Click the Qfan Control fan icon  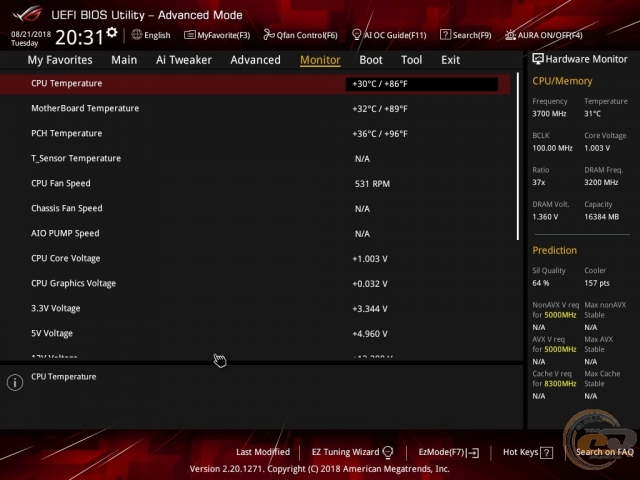click(269, 35)
